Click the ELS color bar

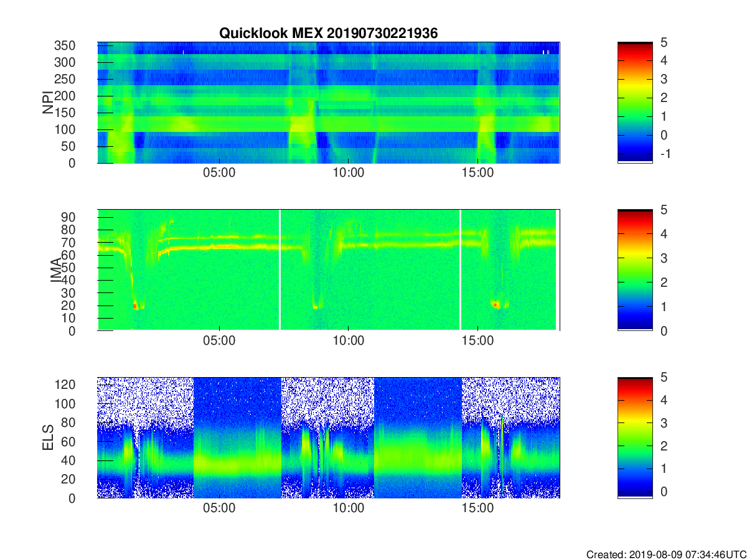pos(635,437)
